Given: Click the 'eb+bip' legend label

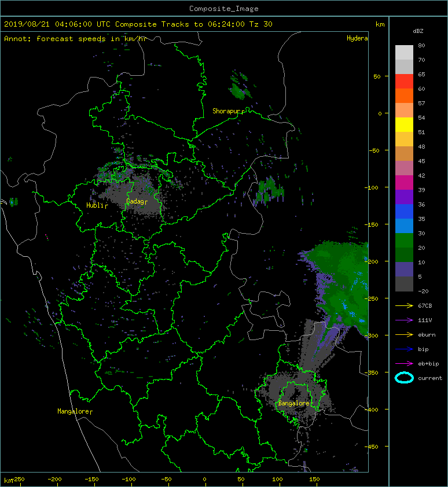Looking at the screenshot, I should tap(428, 364).
